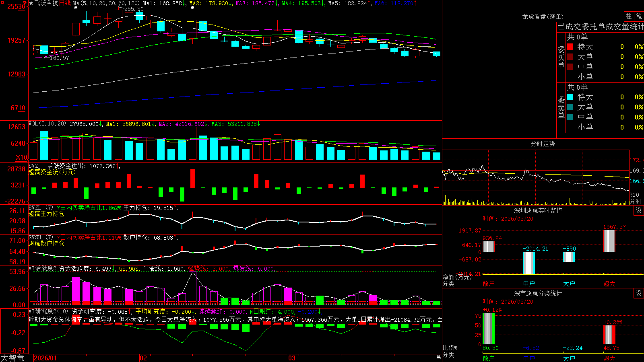
Task: Click the 日线 period label
Action: 65,3
